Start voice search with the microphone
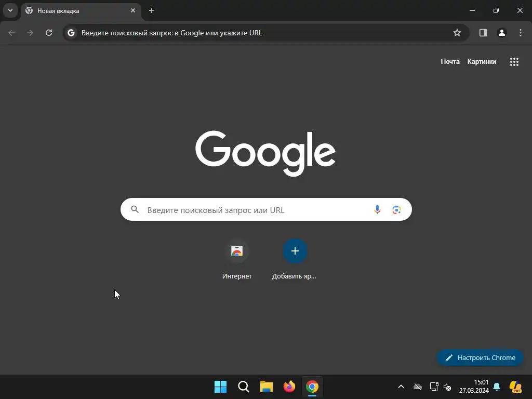The height and width of the screenshot is (399, 532). coord(377,210)
